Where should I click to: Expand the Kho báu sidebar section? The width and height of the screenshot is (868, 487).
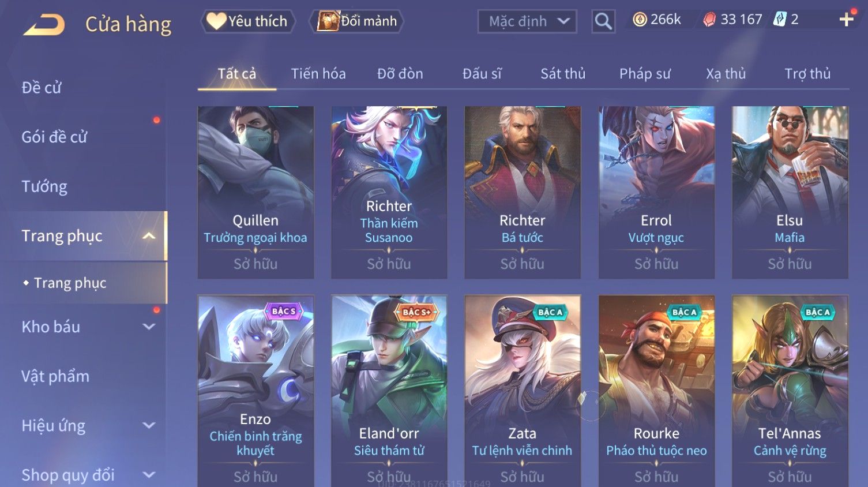click(149, 327)
